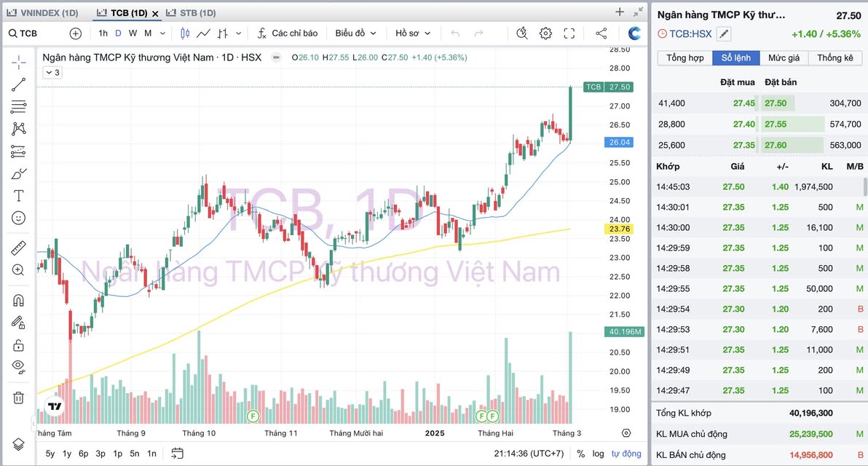Enter fullscreen chart mode
The height and width of the screenshot is (466, 868).
tap(569, 33)
